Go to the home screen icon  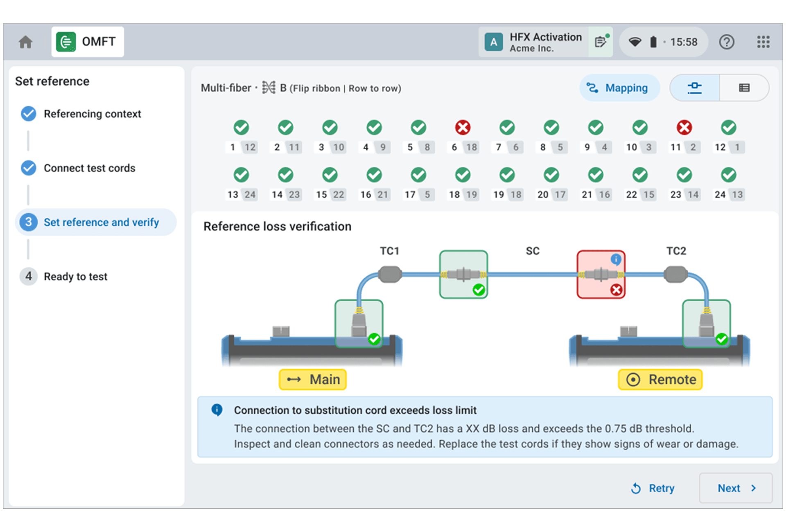pyautogui.click(x=25, y=42)
